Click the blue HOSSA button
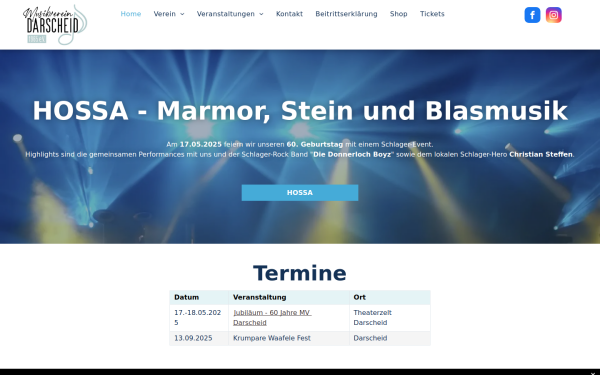Image resolution: width=600 pixels, height=375 pixels. 300,193
